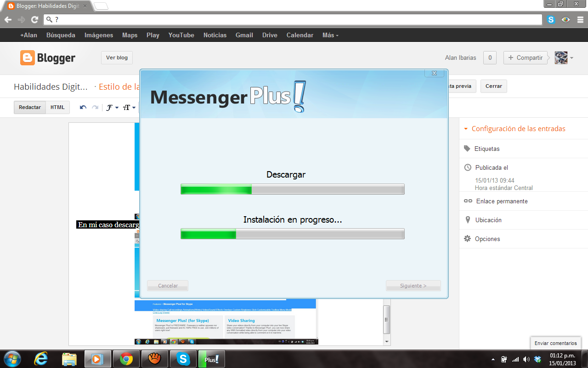Click the Compartir button
Image resolution: width=588 pixels, height=368 pixels.
(x=526, y=57)
